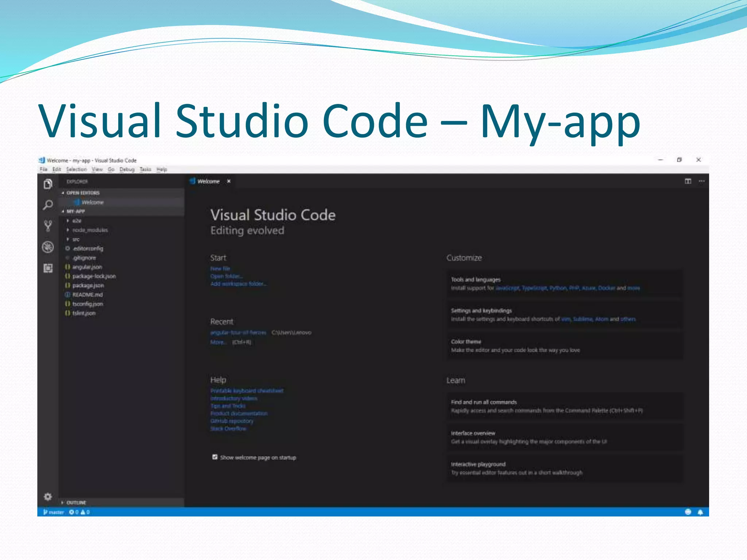This screenshot has width=747, height=560.
Task: Open the Extensions view in activity bar
Action: [x=48, y=268]
